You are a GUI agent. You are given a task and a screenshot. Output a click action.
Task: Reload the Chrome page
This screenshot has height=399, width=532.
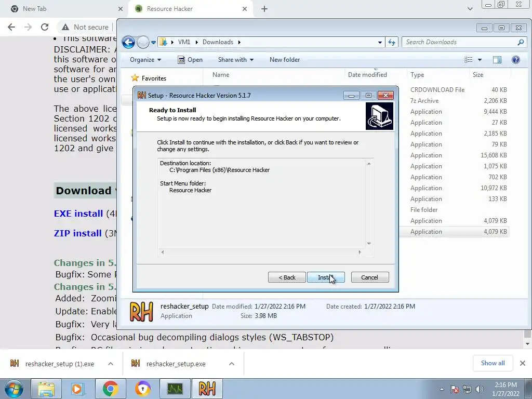[x=45, y=27]
